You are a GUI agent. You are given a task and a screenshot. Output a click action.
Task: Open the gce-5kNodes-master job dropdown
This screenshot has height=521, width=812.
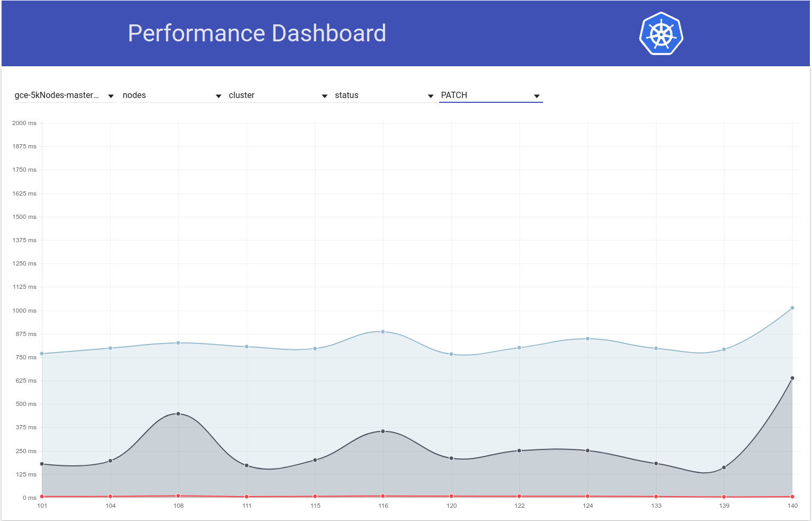pos(65,95)
